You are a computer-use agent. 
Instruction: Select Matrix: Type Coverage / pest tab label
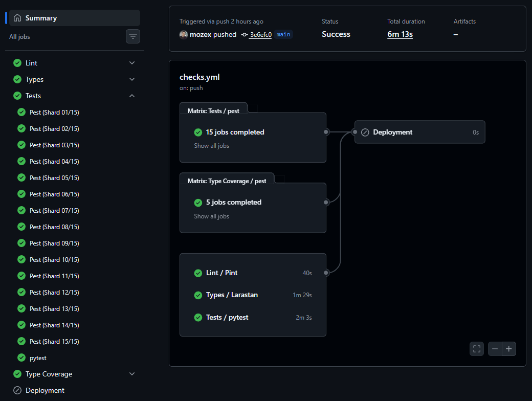point(227,181)
